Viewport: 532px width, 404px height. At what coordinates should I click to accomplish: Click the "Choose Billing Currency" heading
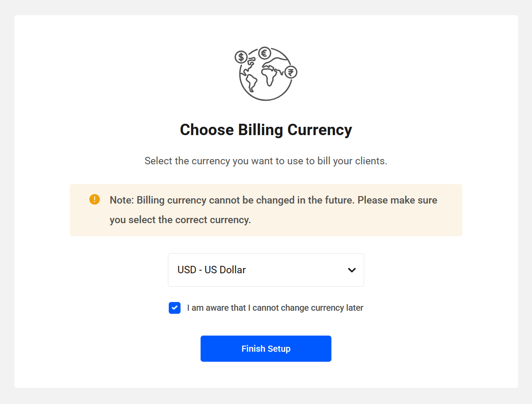(x=266, y=130)
